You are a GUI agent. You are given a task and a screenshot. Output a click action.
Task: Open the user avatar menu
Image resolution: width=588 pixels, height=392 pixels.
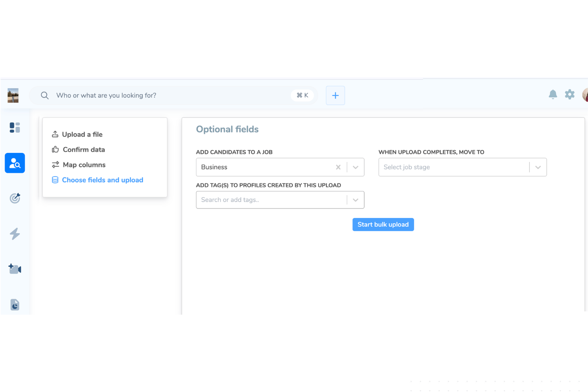tap(585, 95)
